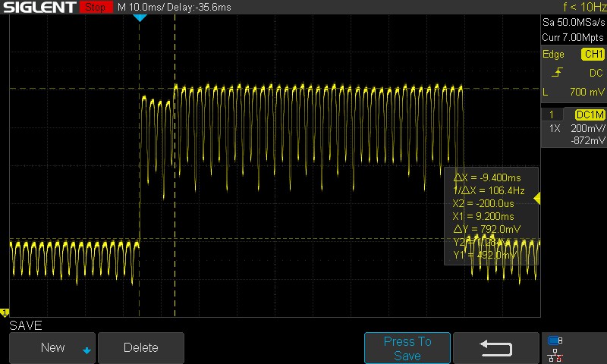Toggle the CH1 trigger source badge
Image resolution: width=607 pixels, height=364 pixels.
[592, 54]
